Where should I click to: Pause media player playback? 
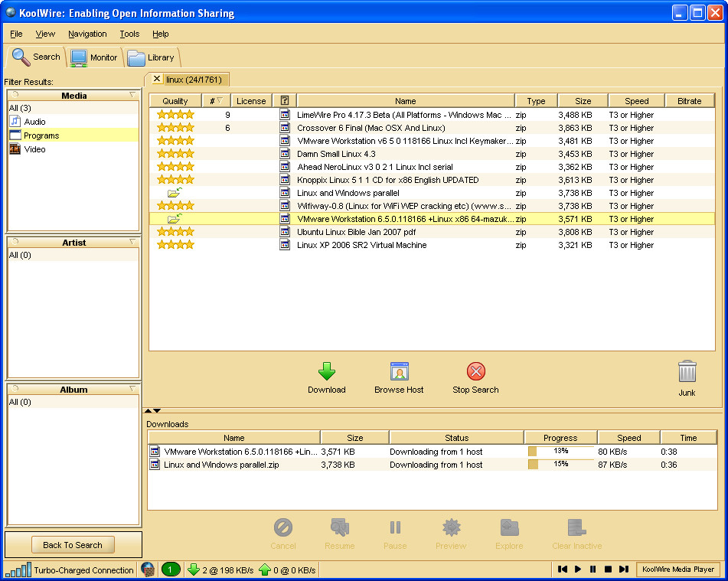tap(593, 569)
